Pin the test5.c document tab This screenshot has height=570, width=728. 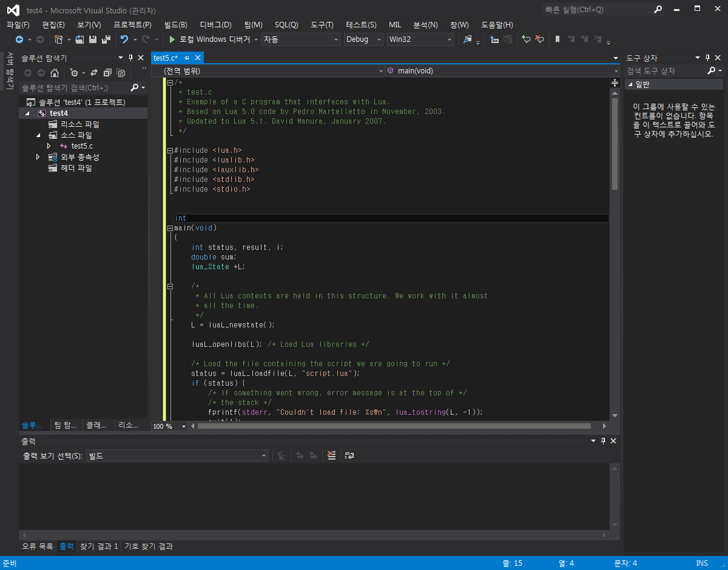pos(187,58)
